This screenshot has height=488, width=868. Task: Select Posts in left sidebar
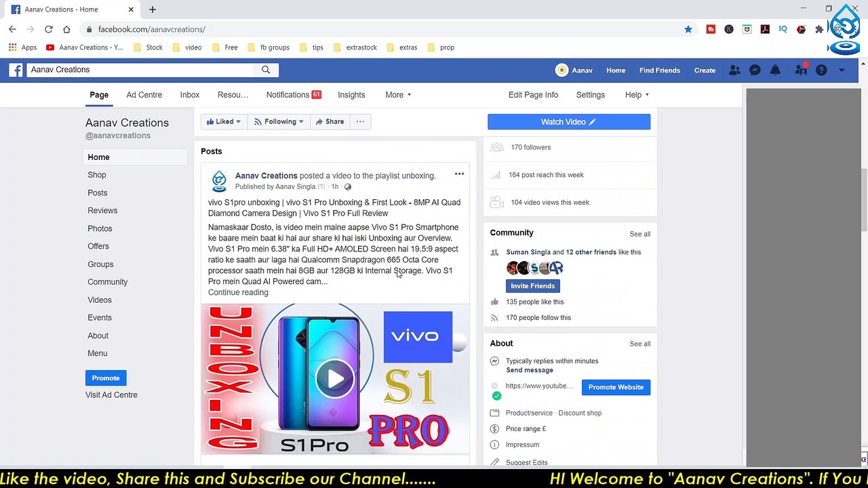click(98, 193)
